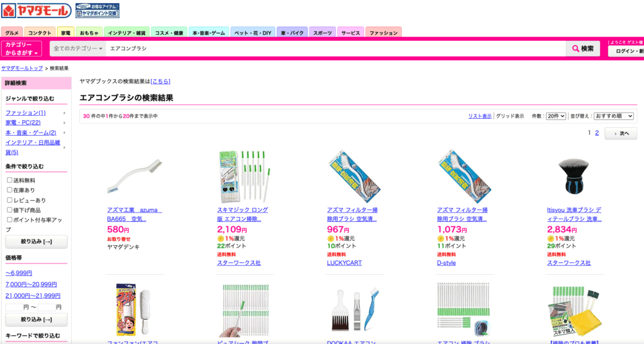
Task: Switch to リスト表示 view
Action: click(x=480, y=116)
